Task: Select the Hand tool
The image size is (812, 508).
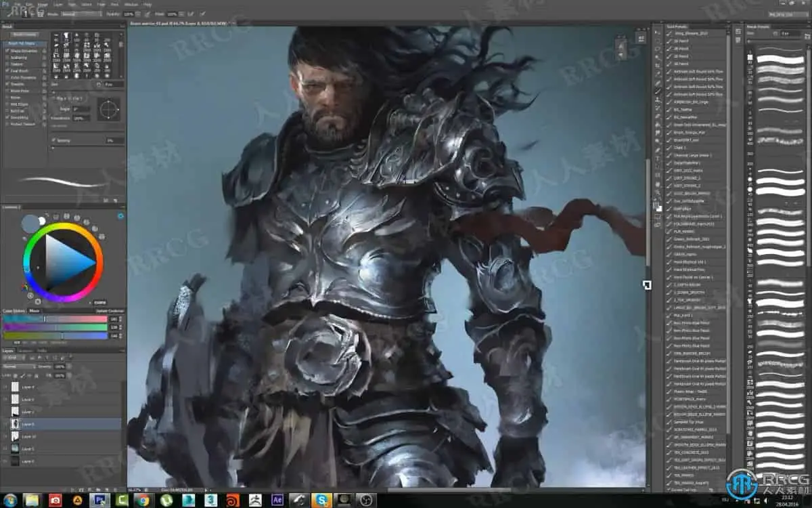Action: 657,184
